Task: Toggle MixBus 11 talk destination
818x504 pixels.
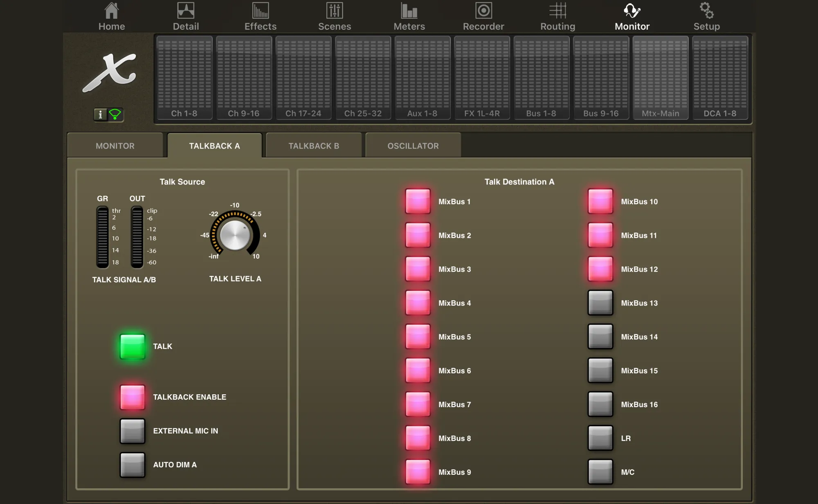Action: pyautogui.click(x=600, y=235)
